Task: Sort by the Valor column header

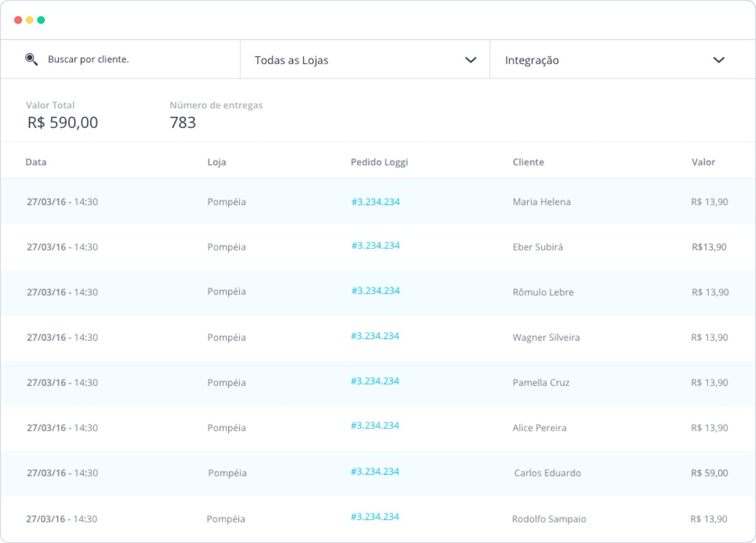Action: point(703,162)
